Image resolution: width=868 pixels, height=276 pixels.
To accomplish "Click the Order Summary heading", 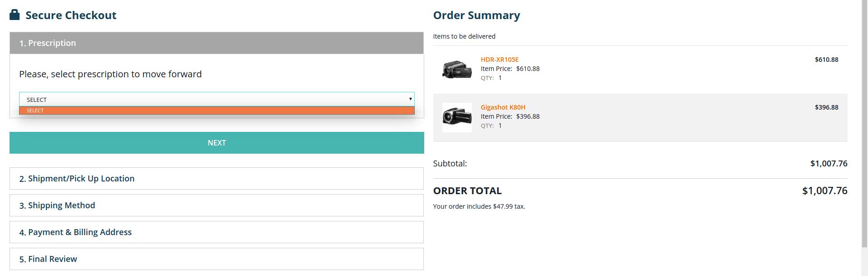I will click(476, 15).
